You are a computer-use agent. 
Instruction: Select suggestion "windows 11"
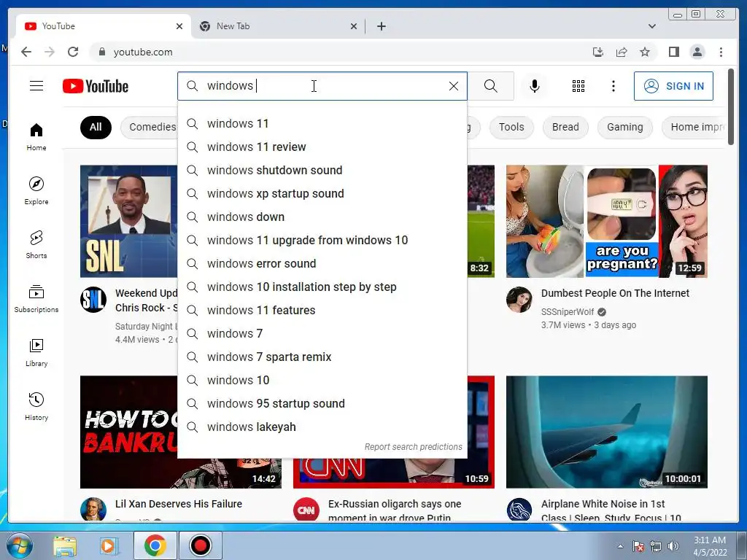click(322, 124)
